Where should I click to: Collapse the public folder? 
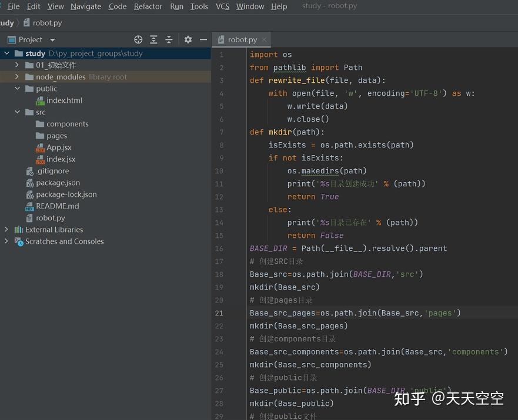[x=18, y=89]
